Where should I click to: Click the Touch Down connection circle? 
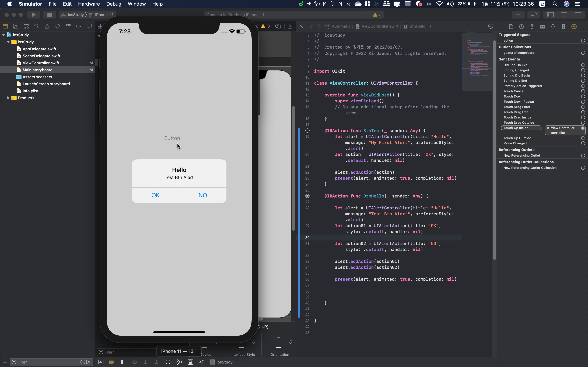point(583,96)
